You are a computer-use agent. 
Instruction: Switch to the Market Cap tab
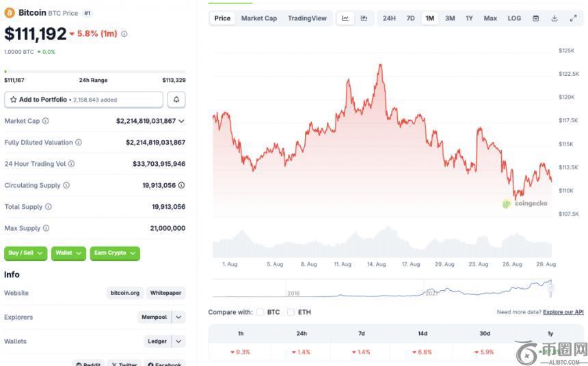259,18
